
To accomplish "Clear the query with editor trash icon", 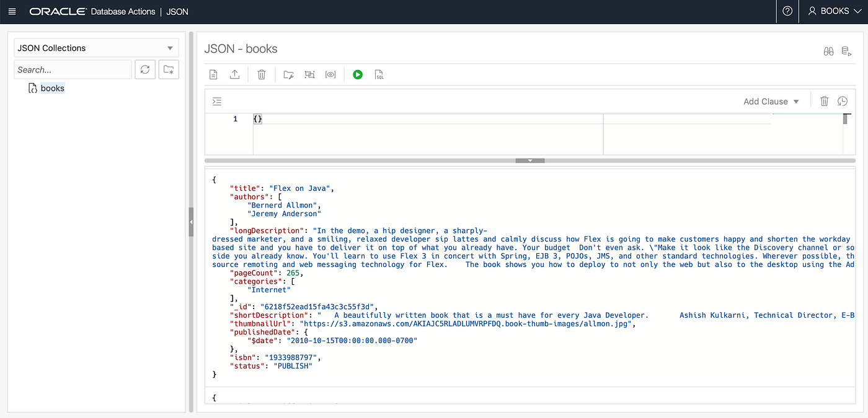I will pyautogui.click(x=824, y=101).
